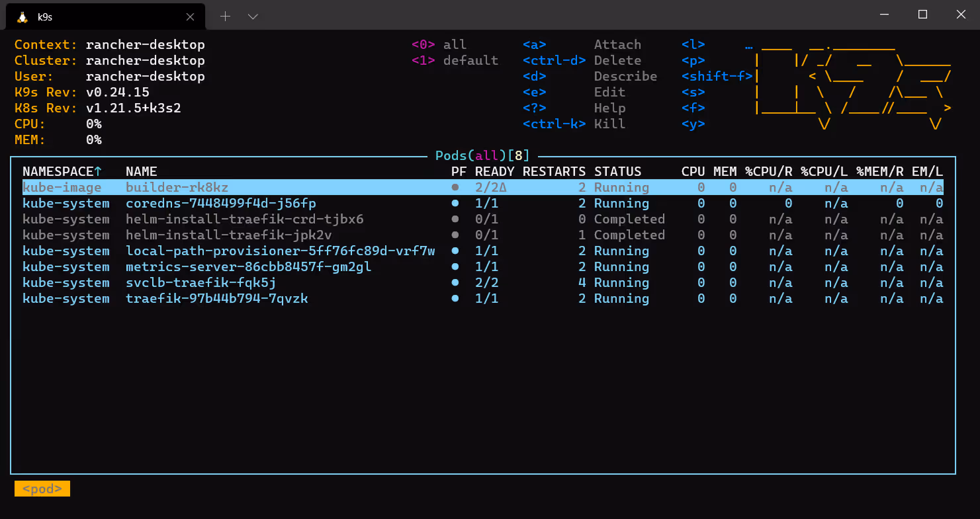Screen dimensions: 980x519
Task: Click the port-forward dot for coredns pod
Action: coord(455,204)
